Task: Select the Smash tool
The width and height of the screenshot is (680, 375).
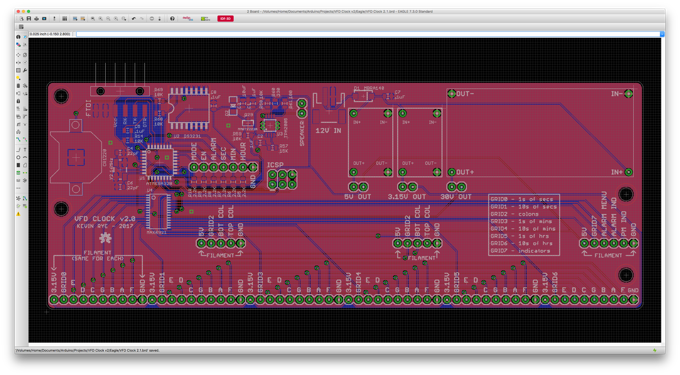Action: pos(18,117)
